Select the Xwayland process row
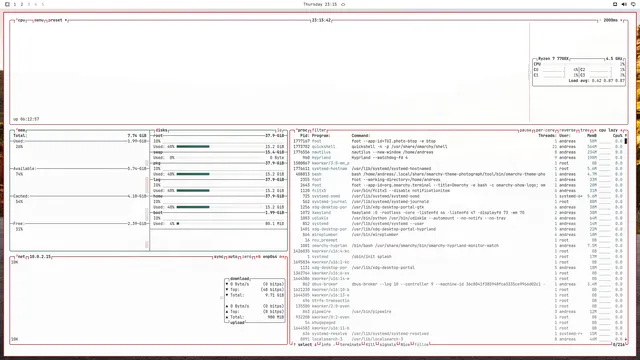 click(458, 213)
